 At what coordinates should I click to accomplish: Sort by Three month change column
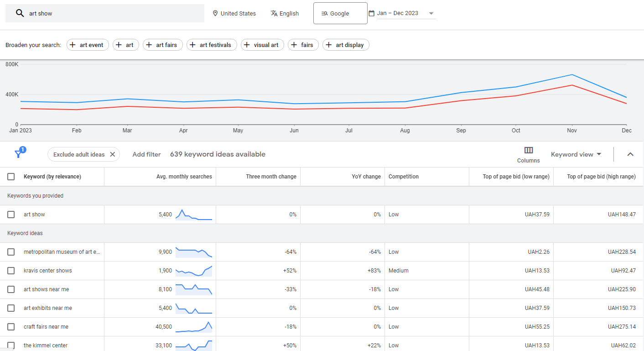click(271, 177)
